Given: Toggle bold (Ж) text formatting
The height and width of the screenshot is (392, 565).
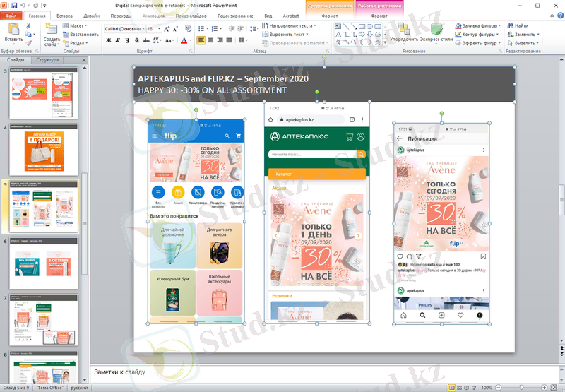Looking at the screenshot, I should click(x=107, y=40).
